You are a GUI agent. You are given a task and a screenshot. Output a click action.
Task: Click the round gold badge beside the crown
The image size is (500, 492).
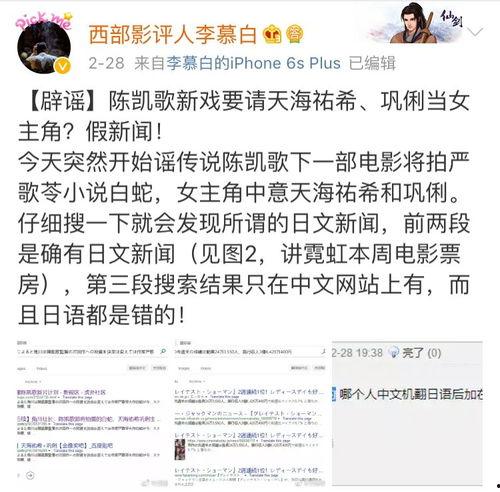[x=293, y=34]
